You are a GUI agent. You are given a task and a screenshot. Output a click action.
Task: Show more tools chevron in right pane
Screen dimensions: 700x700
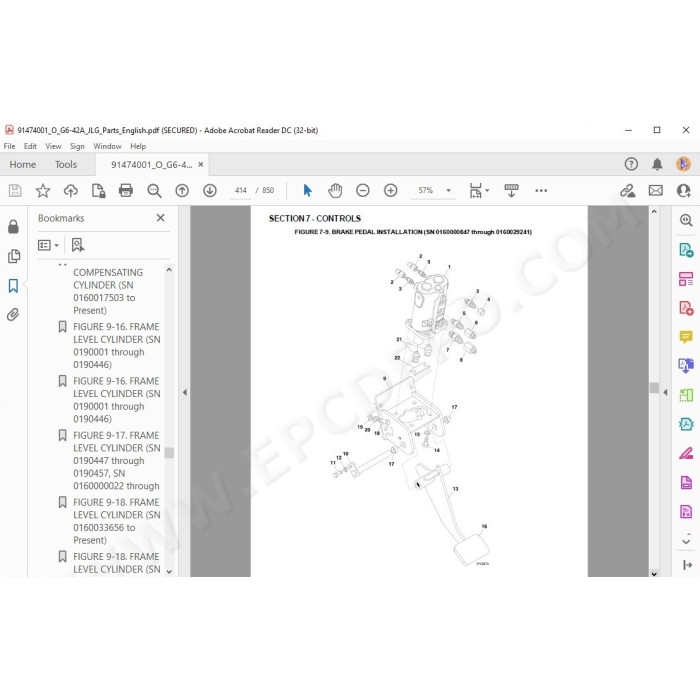[x=686, y=541]
